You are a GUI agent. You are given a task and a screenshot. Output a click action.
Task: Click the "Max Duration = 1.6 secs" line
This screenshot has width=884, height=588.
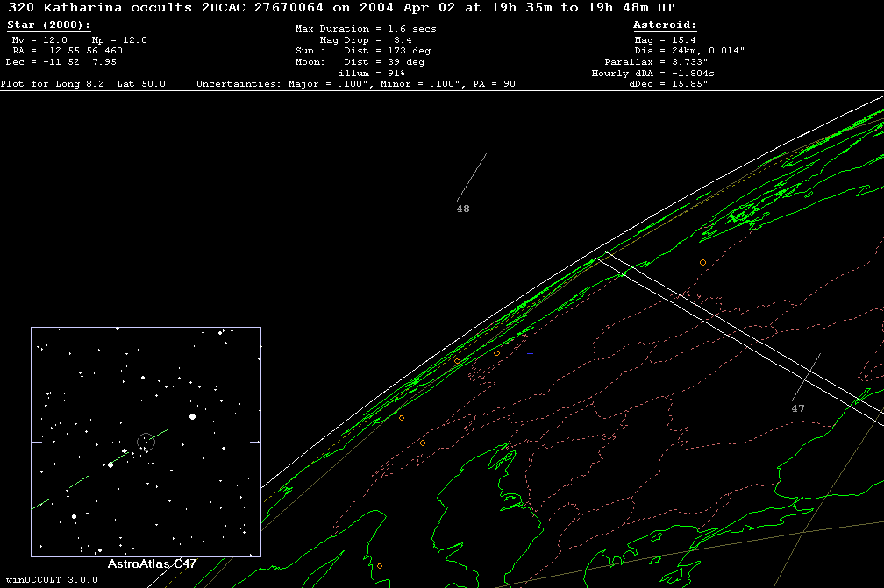[366, 29]
